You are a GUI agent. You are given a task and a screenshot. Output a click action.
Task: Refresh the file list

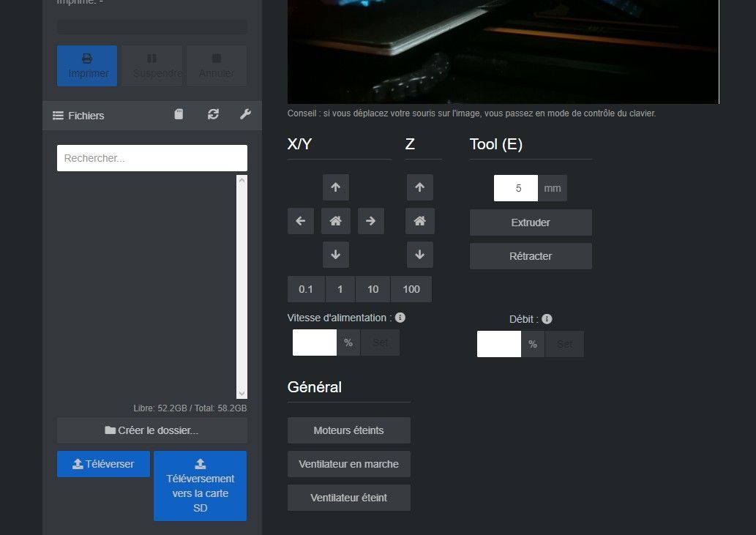point(213,114)
